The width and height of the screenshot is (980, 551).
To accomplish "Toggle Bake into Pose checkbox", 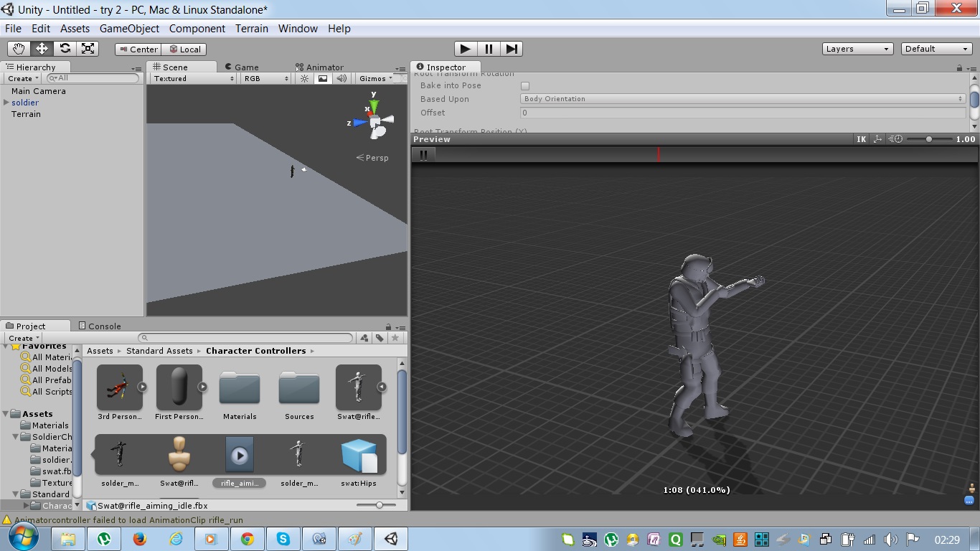I will coord(525,85).
